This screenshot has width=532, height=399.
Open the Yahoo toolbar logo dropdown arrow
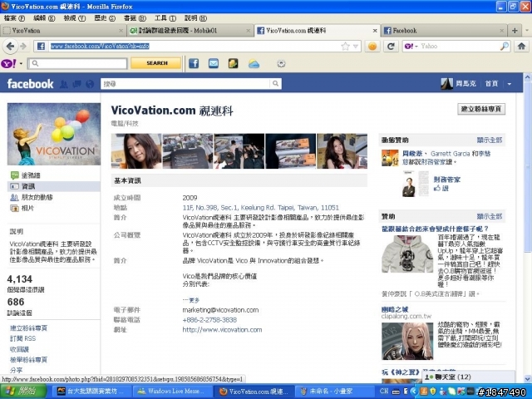point(21,63)
